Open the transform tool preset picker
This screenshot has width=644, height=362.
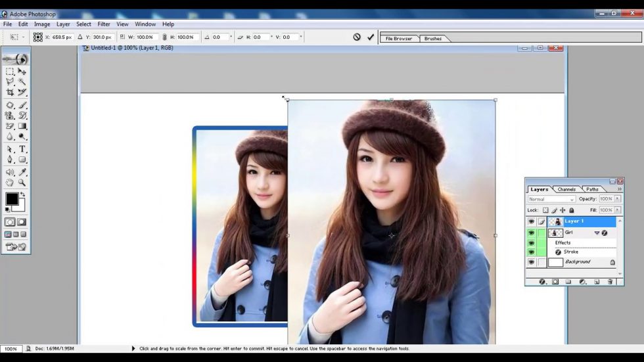(17, 37)
